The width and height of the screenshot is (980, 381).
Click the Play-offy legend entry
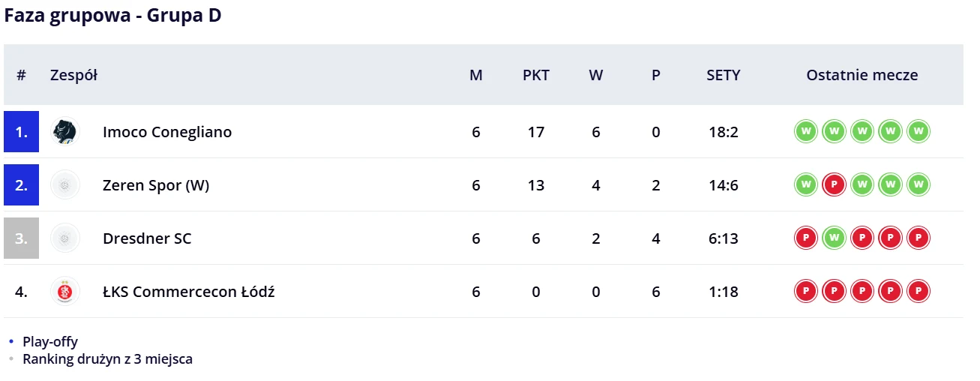tap(49, 342)
